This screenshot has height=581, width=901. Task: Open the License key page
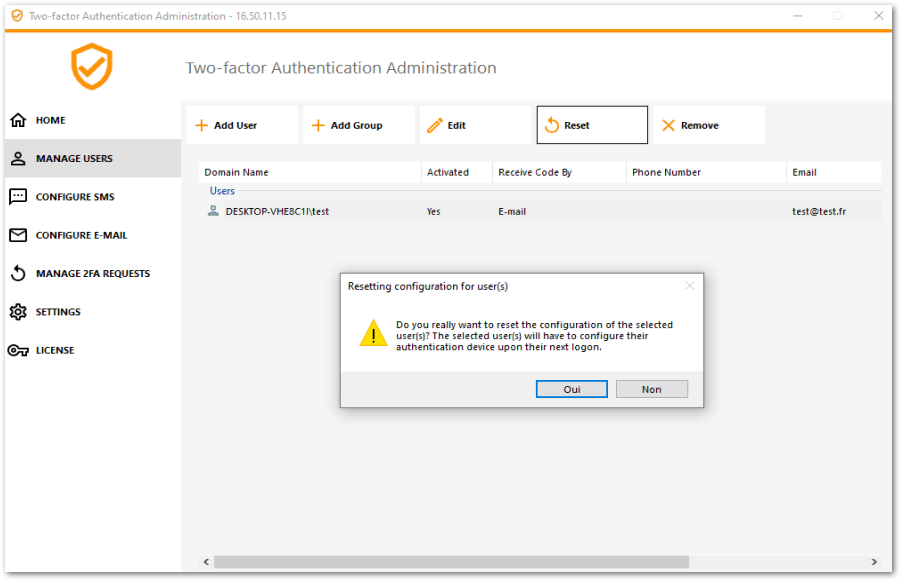click(54, 350)
